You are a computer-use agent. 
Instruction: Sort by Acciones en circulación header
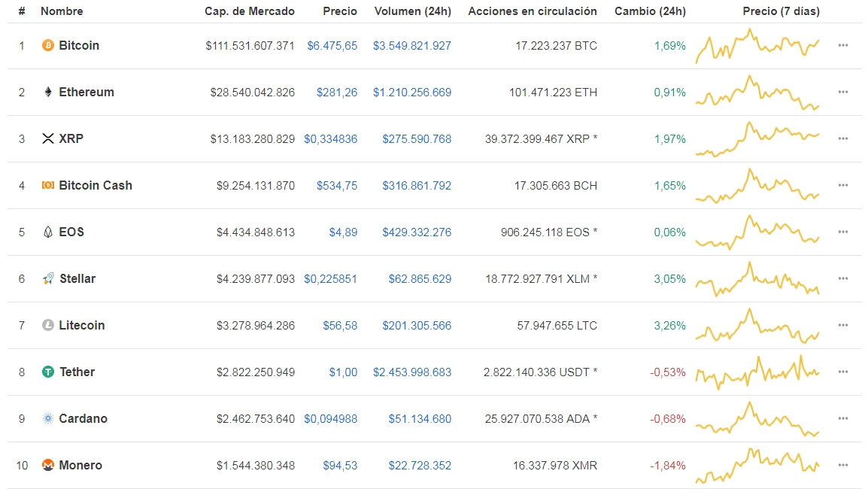(x=533, y=11)
